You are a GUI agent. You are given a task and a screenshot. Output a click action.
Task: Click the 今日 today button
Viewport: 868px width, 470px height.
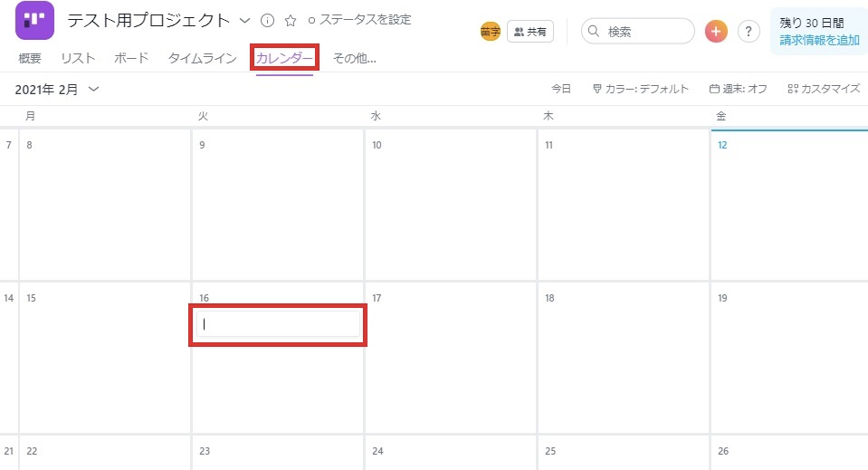click(561, 89)
